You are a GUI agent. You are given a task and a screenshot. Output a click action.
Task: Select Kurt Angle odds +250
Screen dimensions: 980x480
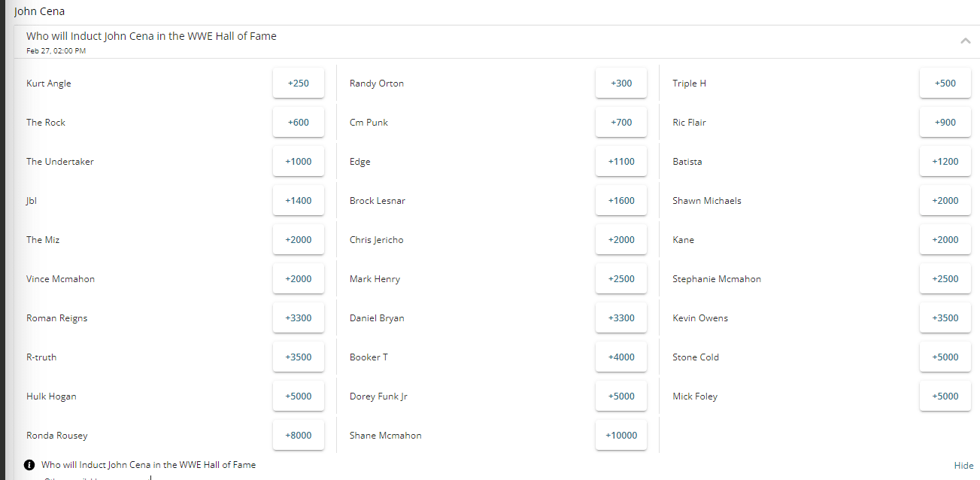tap(299, 84)
